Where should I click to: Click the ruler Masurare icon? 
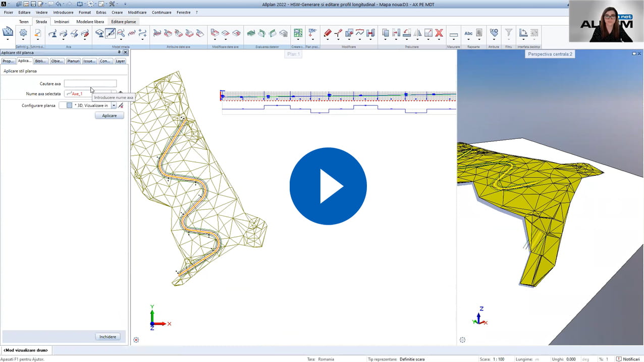[x=453, y=34]
